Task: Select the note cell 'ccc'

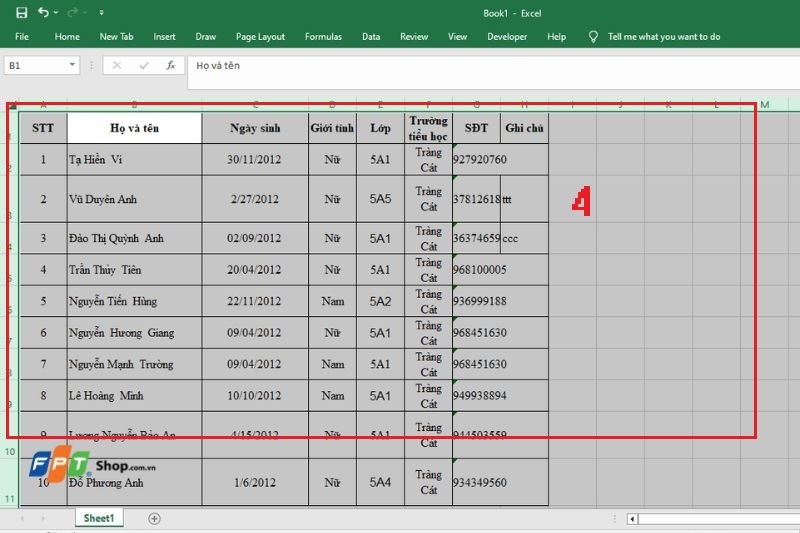Action: pos(524,238)
